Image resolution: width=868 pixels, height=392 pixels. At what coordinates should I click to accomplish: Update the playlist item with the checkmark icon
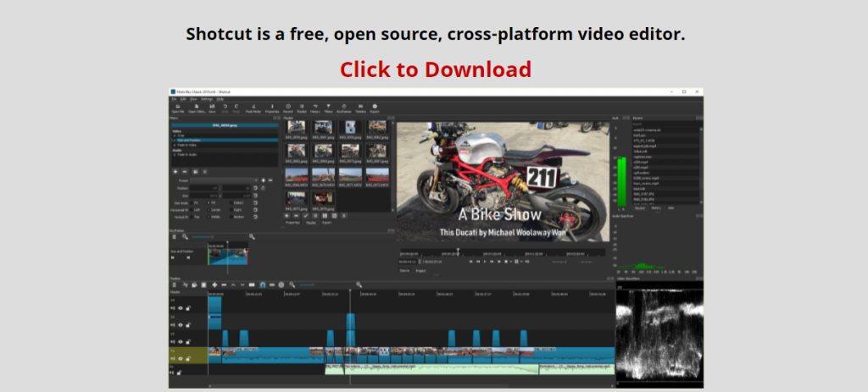[305, 216]
